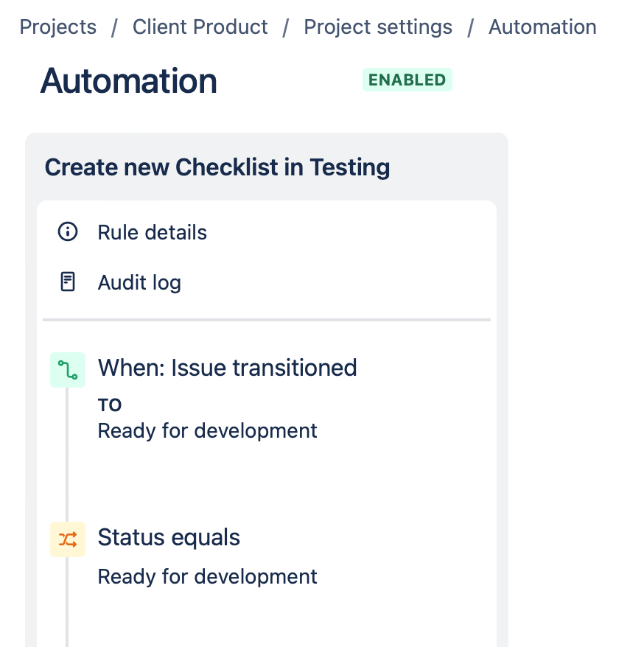Select the green Issue transitioned trigger icon
Viewport: 644px width, 647px height.
68,370
